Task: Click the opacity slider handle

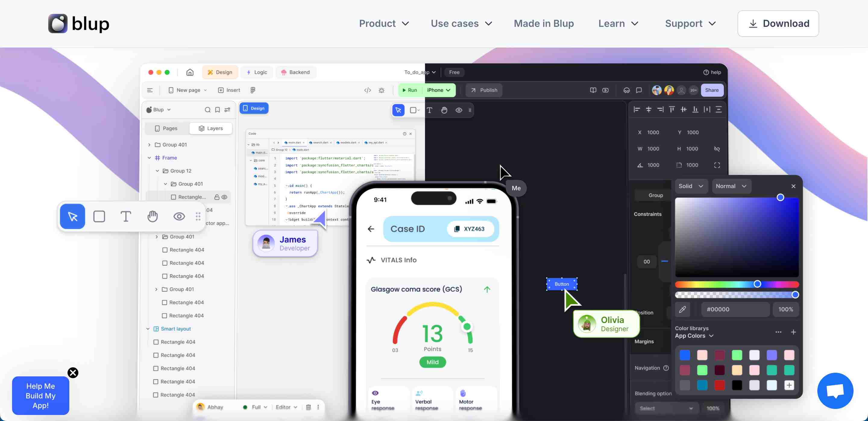Action: pyautogui.click(x=795, y=295)
